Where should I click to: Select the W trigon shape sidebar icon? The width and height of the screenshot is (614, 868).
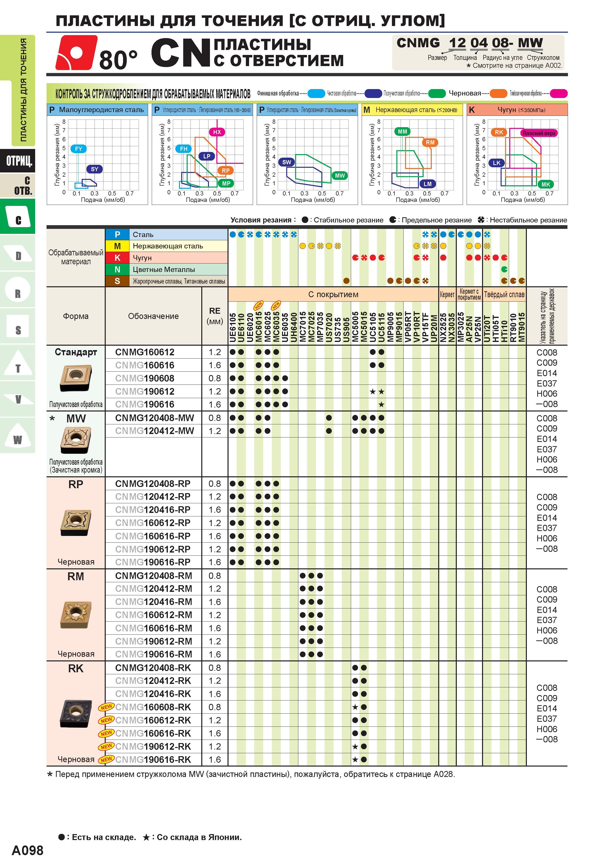point(18,435)
